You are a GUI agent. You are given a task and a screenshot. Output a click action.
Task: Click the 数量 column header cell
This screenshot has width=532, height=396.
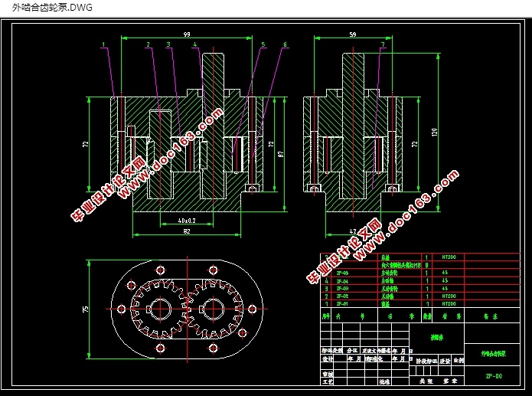[427, 316]
